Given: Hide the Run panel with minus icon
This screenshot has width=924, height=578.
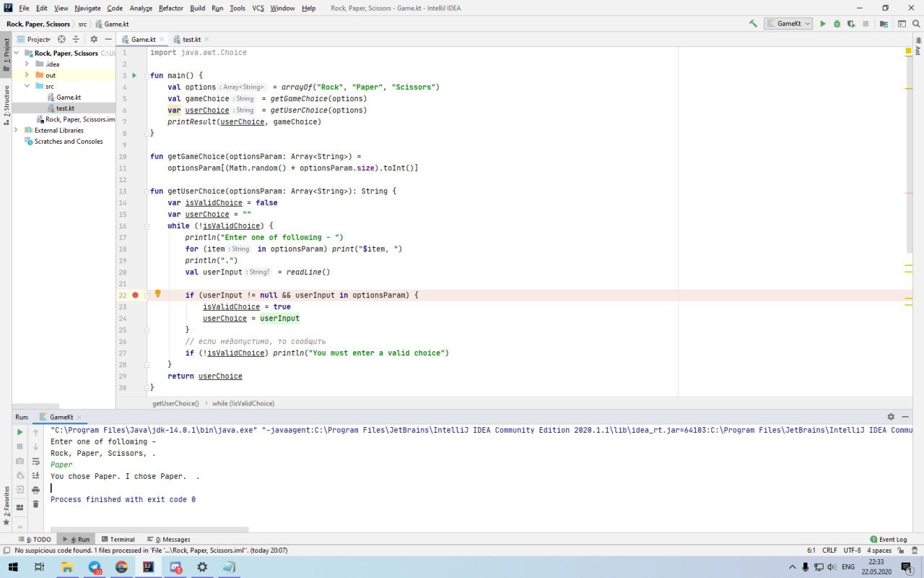Looking at the screenshot, I should click(905, 417).
